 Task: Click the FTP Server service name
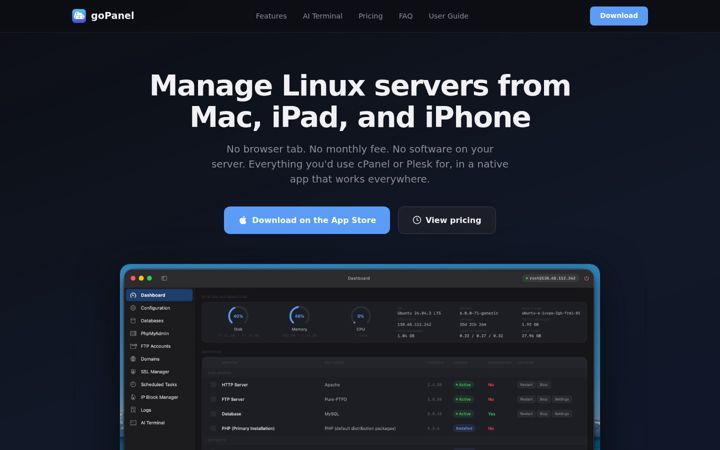click(233, 399)
